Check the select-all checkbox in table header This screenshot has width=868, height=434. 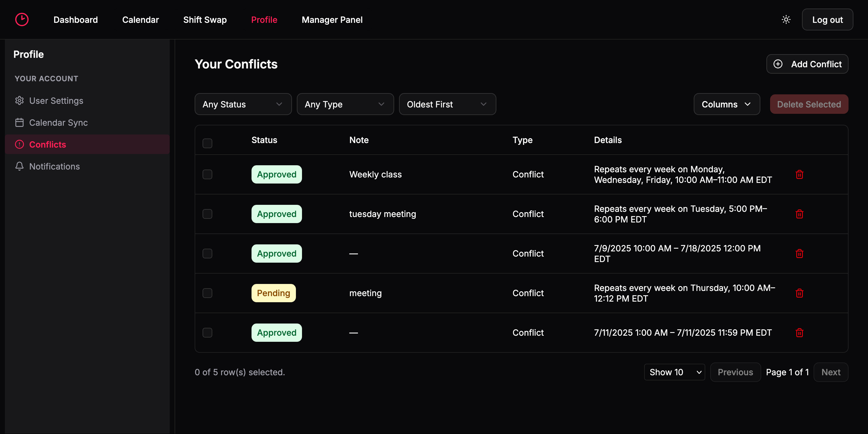point(207,143)
